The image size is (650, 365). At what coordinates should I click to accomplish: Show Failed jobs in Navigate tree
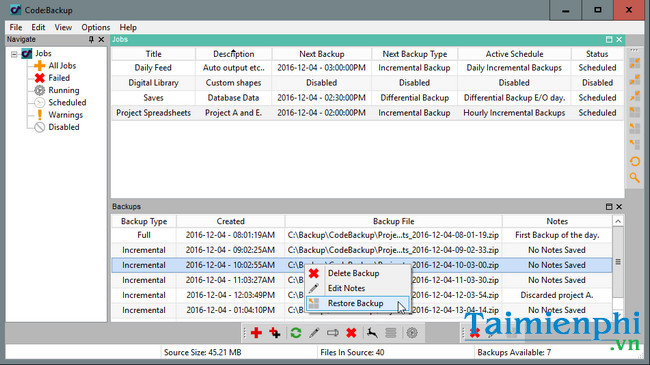pyautogui.click(x=59, y=78)
